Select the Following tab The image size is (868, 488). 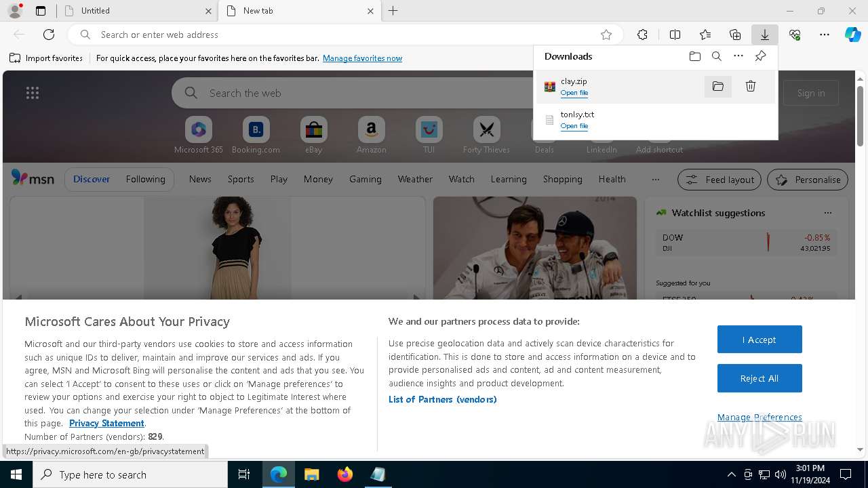145,179
